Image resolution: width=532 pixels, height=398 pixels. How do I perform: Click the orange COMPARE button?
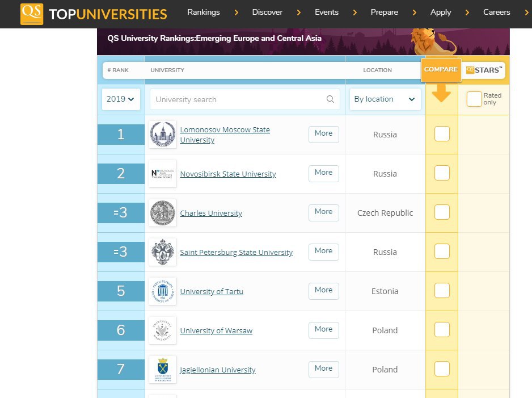[441, 70]
